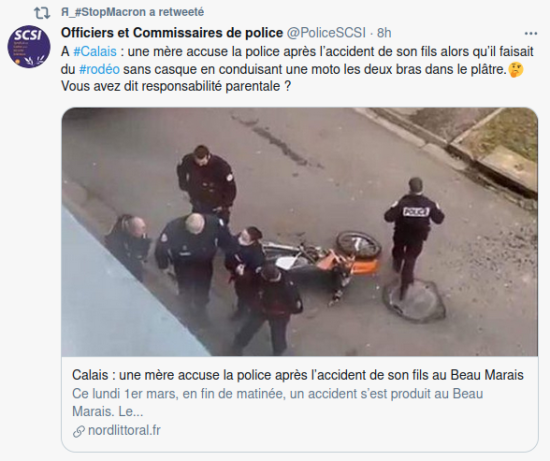Screen dimensions: 550x461
Task: Open the 8h timestamp link
Action: (384, 33)
